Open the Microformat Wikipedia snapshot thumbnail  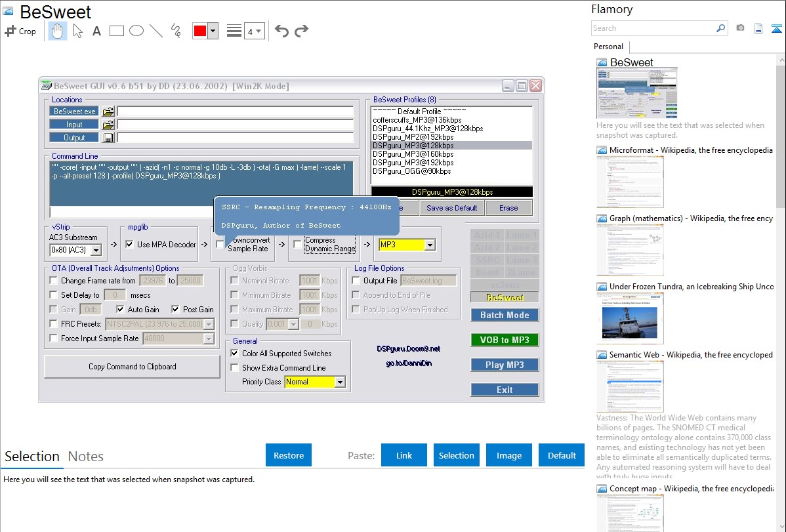tap(630, 182)
